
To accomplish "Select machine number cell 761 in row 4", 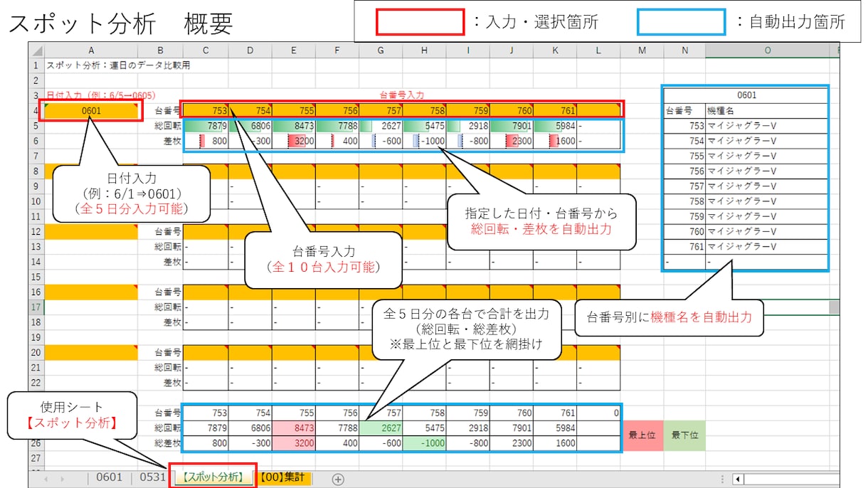I will [x=555, y=110].
